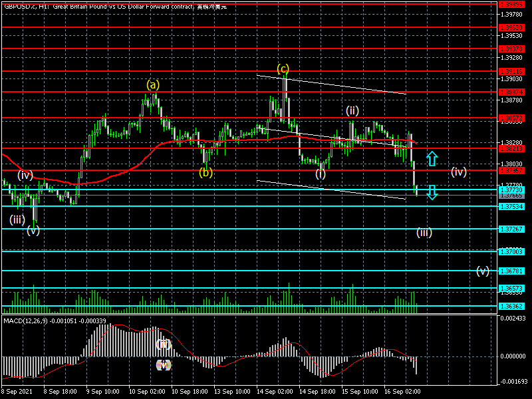Click the red 1.39895 price tag
This screenshot has width=532, height=399.
[511, 4]
